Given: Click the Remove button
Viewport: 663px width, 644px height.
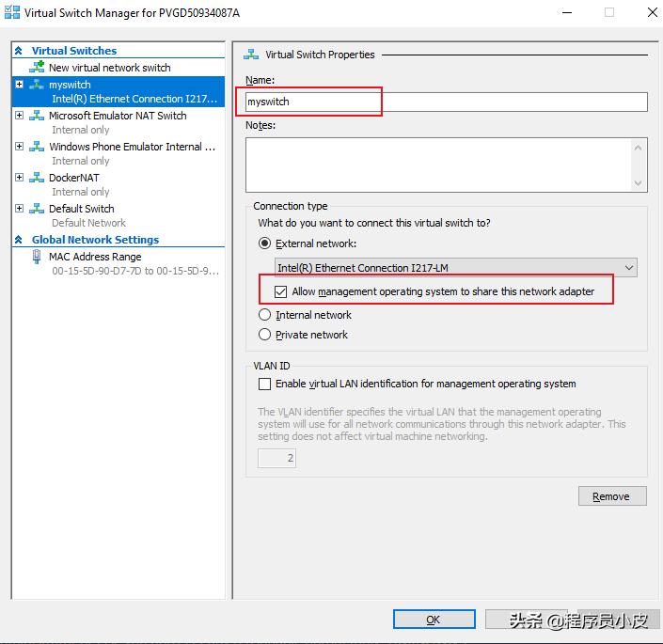Looking at the screenshot, I should tap(612, 496).
